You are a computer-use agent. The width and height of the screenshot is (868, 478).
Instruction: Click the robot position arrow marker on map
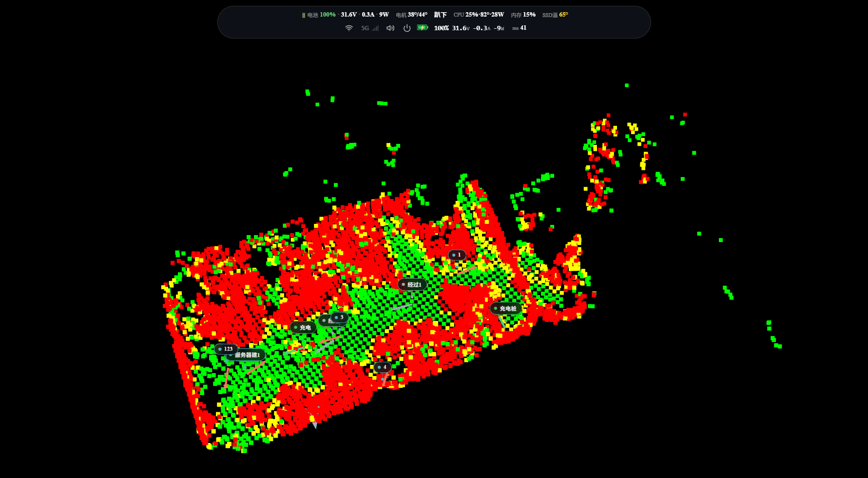[x=314, y=422]
